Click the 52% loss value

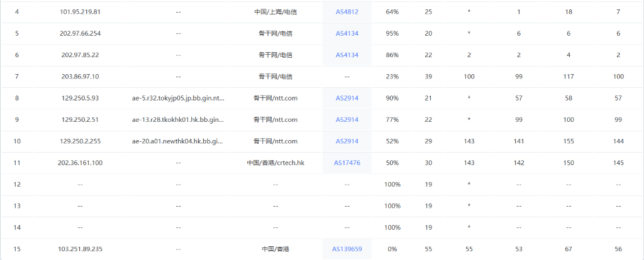tap(392, 141)
